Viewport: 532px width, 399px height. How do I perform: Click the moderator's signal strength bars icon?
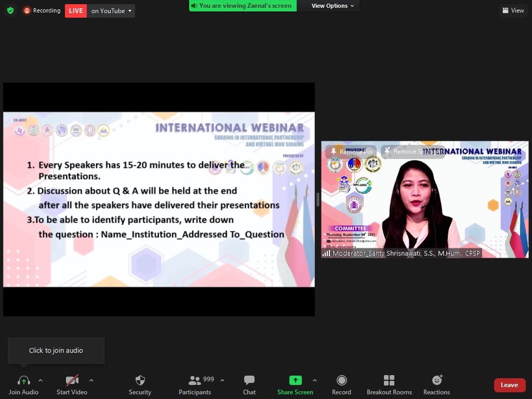pos(326,253)
